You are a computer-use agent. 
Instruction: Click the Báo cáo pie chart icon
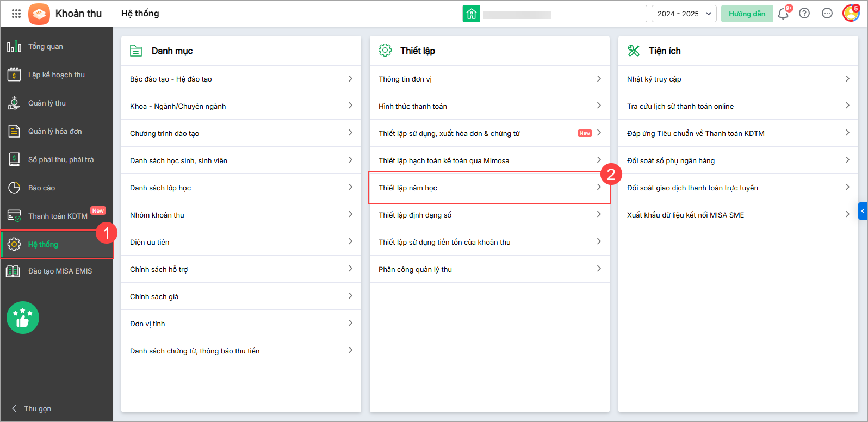click(14, 188)
